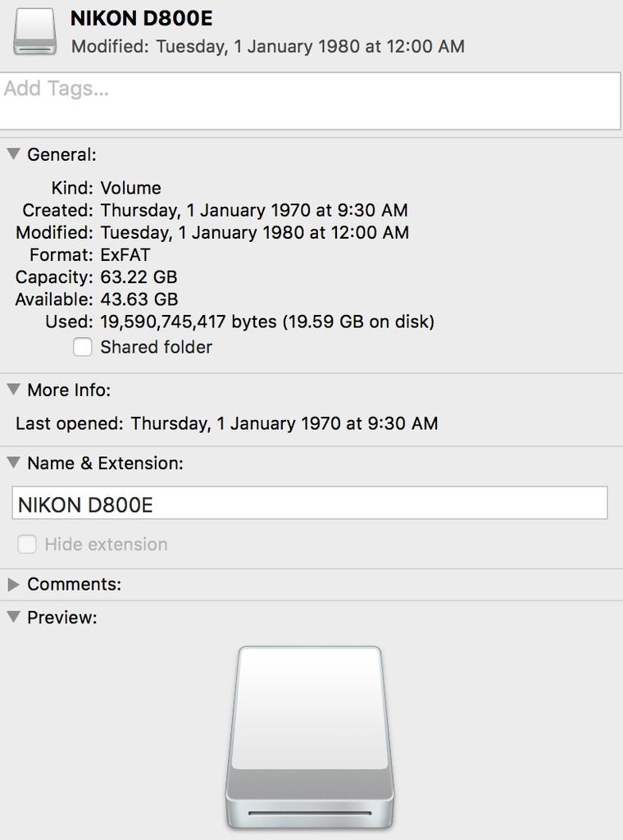Click the Modified date under the header title
Viewport: 623px width, 840px height.
coord(310,46)
